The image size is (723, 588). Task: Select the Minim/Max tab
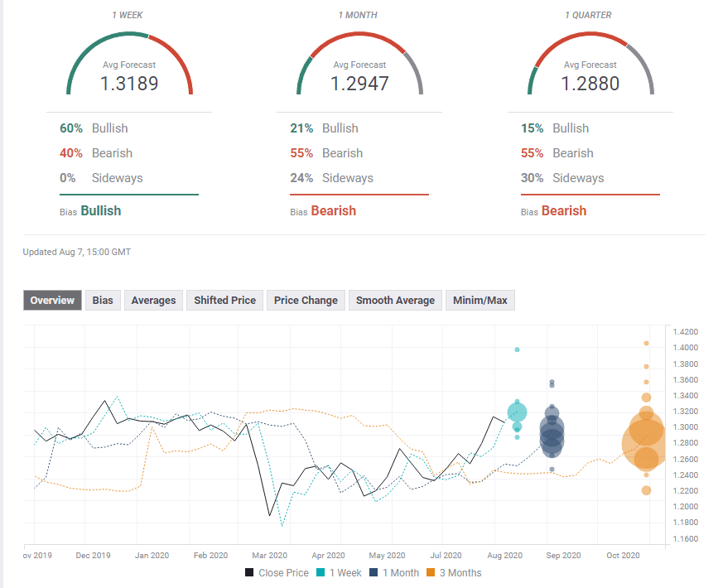(x=480, y=300)
